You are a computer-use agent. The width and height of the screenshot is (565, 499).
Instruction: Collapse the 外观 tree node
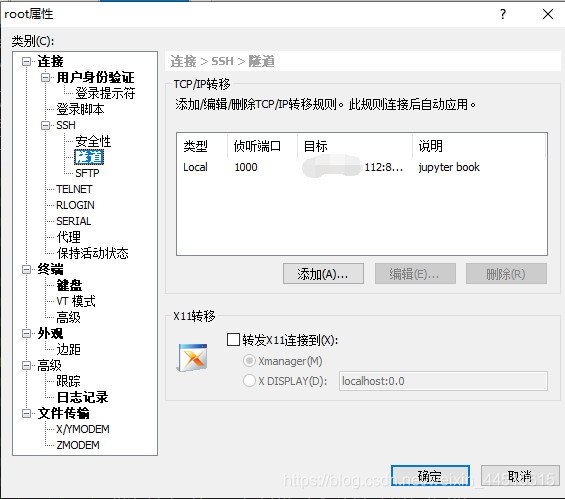coord(26,334)
